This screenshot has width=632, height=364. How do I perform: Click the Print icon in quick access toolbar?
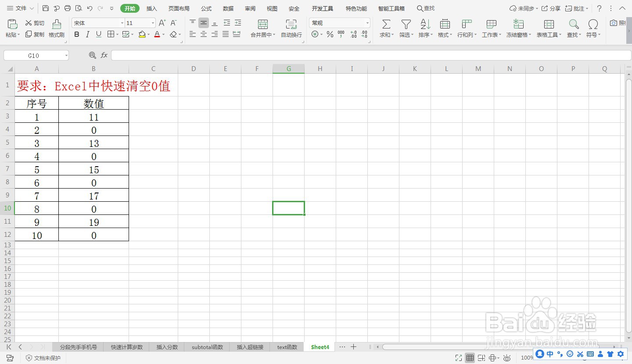pos(68,8)
